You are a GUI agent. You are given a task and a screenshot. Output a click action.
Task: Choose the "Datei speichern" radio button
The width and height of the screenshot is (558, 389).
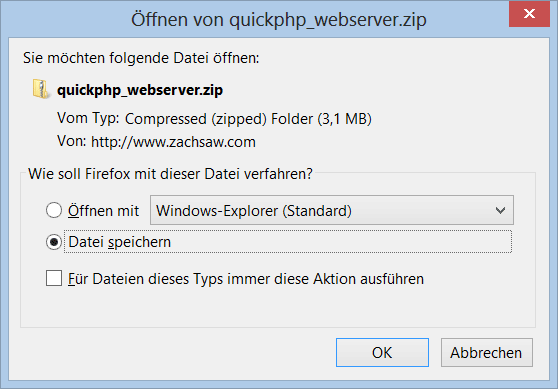[x=54, y=242]
